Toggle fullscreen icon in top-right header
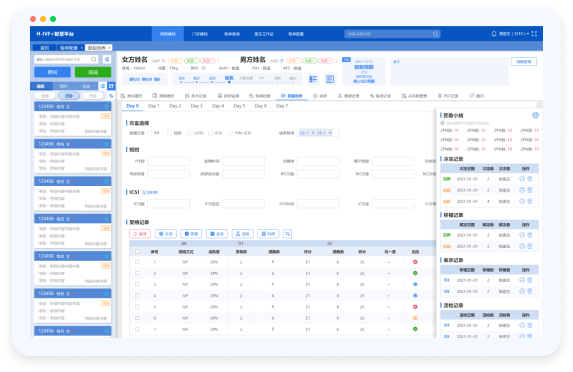This screenshot has height=372, width=573. pos(534,34)
